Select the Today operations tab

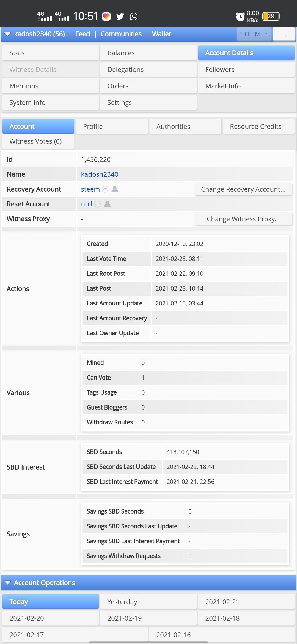coord(51,602)
